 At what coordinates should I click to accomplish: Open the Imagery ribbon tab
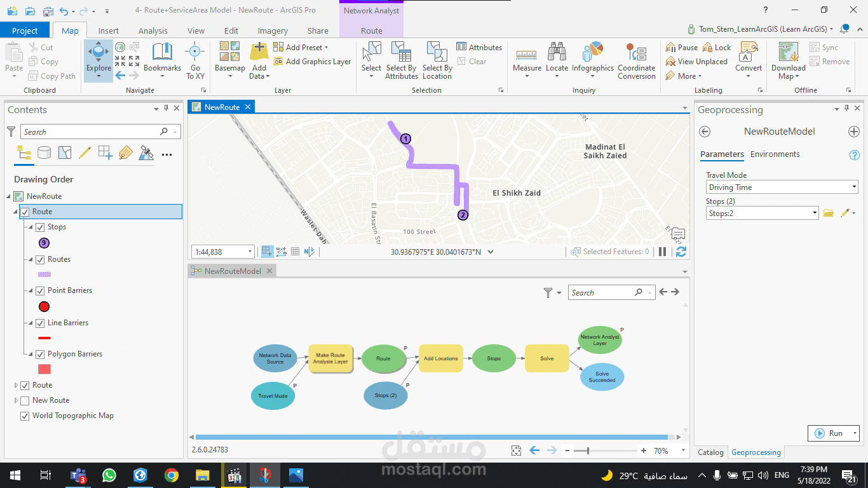coord(273,30)
